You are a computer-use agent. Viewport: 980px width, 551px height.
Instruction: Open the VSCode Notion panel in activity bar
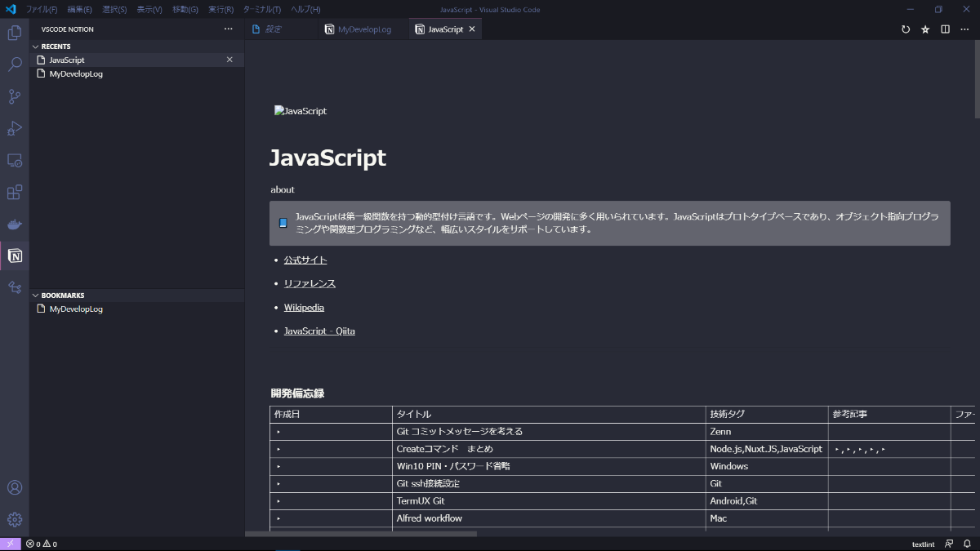[15, 256]
